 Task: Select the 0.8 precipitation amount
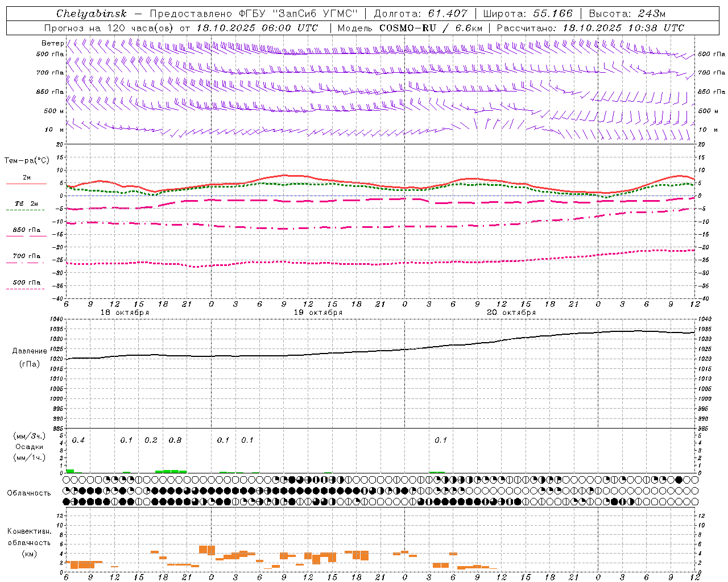point(175,440)
